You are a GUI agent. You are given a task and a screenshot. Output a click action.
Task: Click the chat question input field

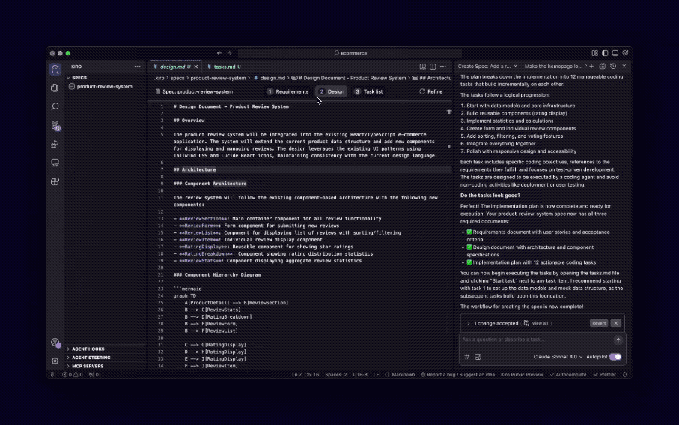(x=536, y=340)
